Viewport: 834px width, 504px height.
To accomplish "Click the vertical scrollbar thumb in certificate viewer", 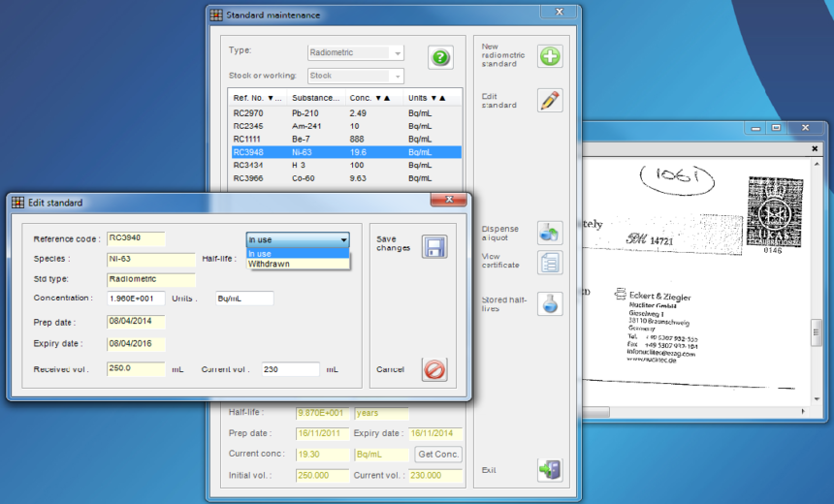I will click(816, 332).
